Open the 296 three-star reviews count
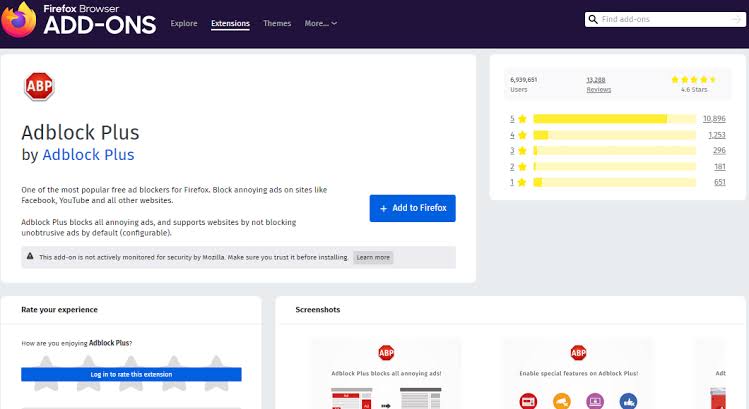 point(719,151)
